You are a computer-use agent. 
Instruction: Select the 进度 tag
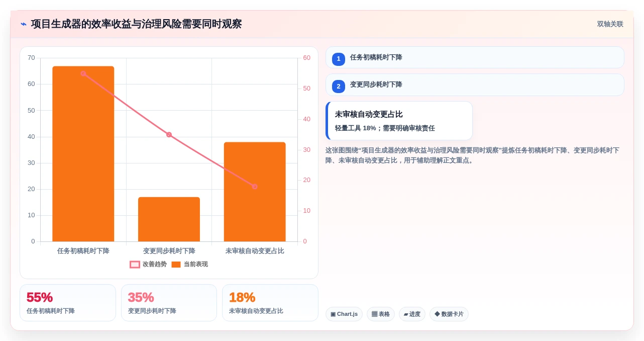click(x=412, y=314)
